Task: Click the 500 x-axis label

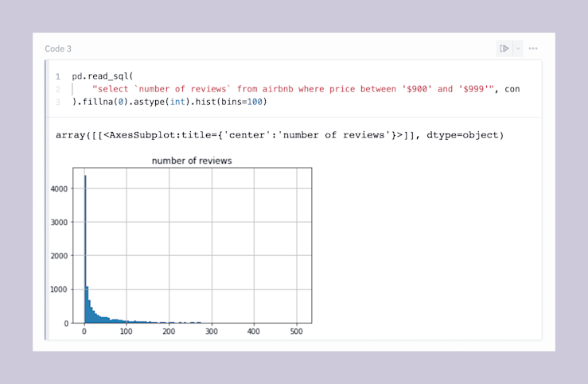Action: tap(296, 332)
